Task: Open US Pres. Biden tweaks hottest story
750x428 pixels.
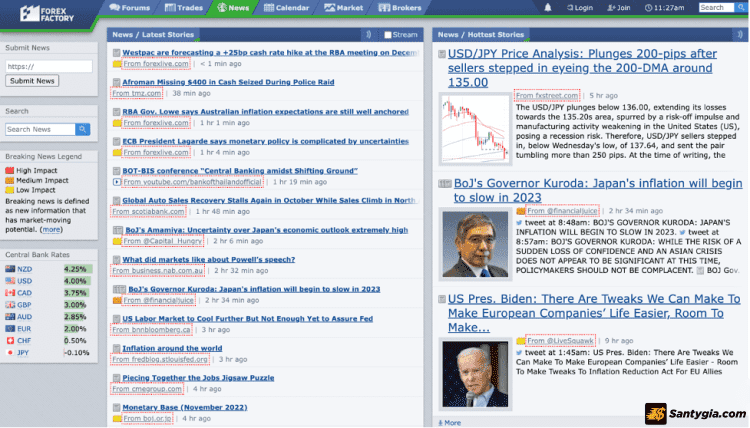Action: click(x=594, y=313)
